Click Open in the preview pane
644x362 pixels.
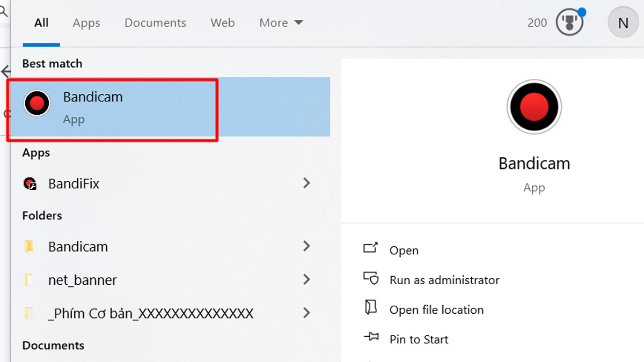pos(404,250)
